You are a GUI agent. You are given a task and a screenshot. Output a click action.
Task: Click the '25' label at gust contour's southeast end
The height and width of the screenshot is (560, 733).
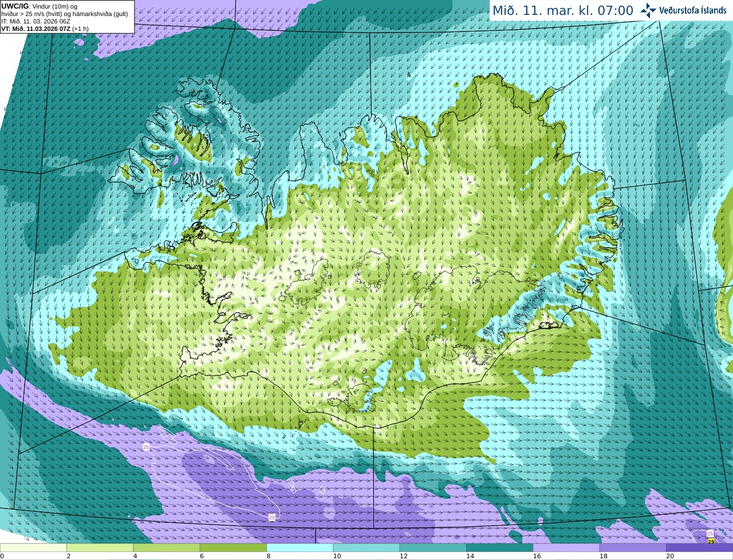tap(272, 517)
